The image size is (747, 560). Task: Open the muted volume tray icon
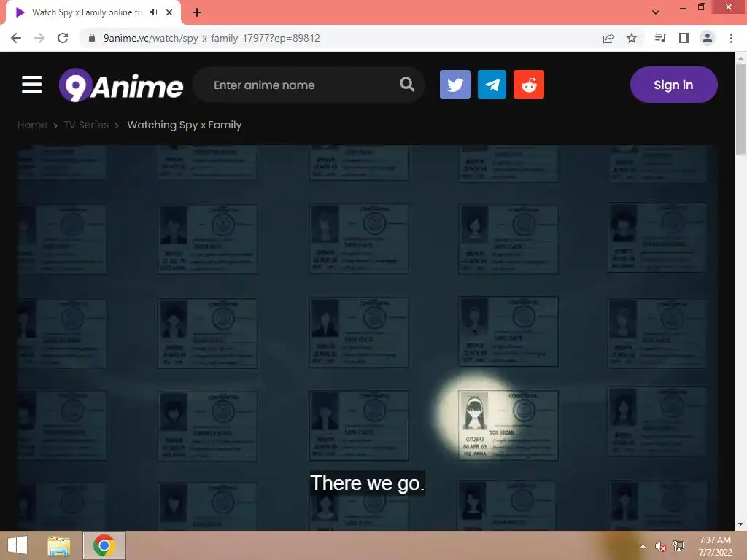661,546
